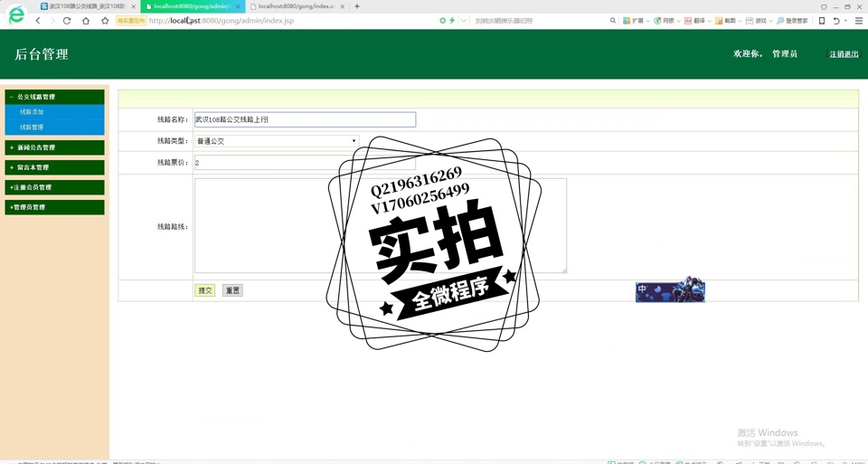Open the 线路类型 dropdown
Viewport: 868px width, 464px height.
[276, 141]
